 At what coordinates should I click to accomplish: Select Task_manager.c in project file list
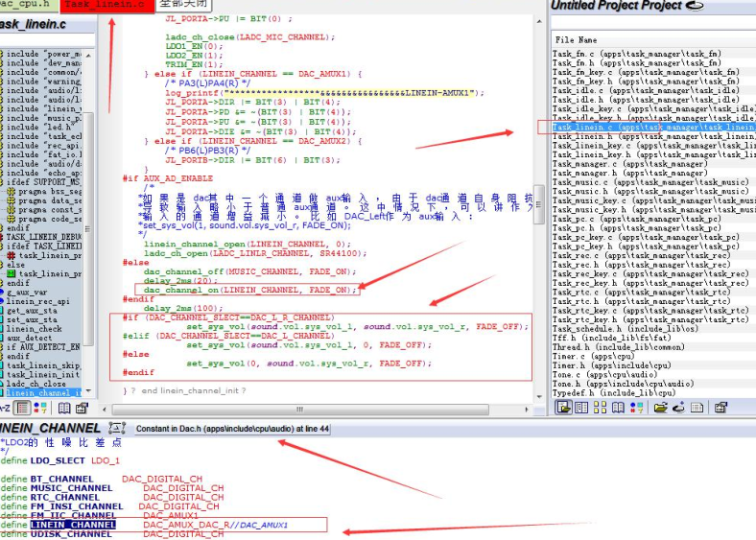(653, 164)
